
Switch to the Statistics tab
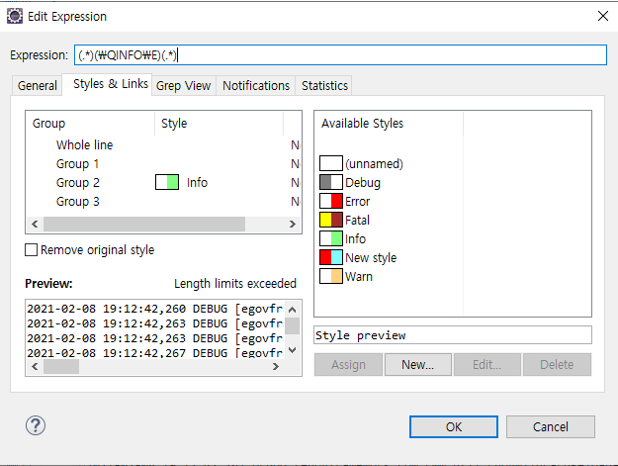tap(324, 86)
